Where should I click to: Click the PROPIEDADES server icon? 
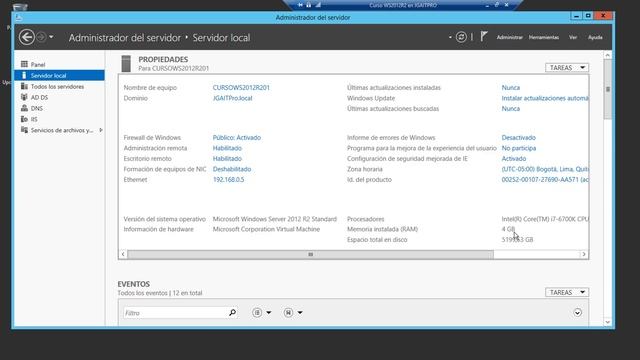(126, 64)
